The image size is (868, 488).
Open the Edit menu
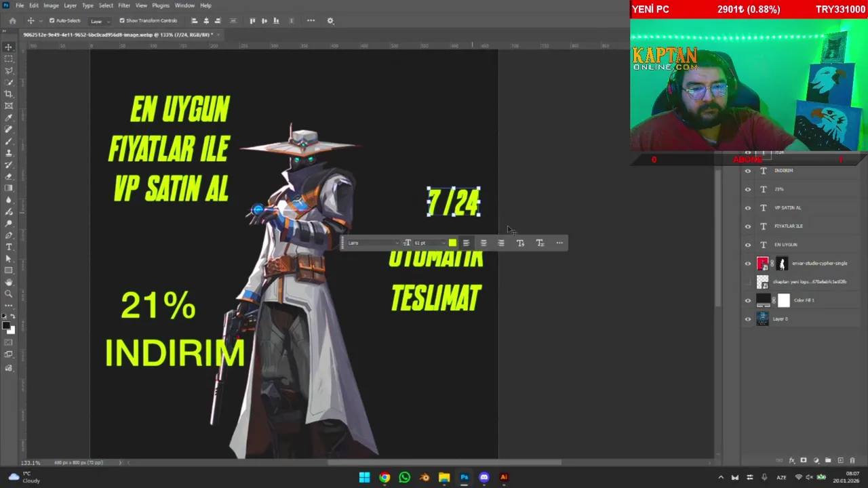point(33,5)
